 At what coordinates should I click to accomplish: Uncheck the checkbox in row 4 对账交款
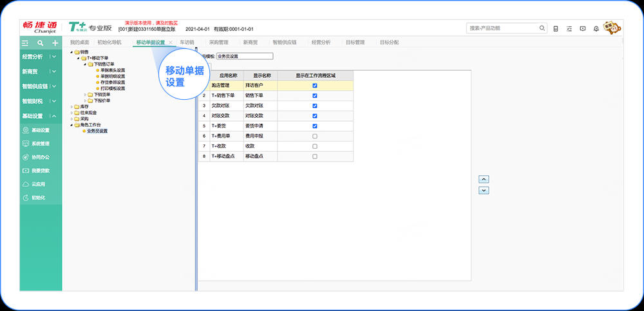[x=315, y=116]
